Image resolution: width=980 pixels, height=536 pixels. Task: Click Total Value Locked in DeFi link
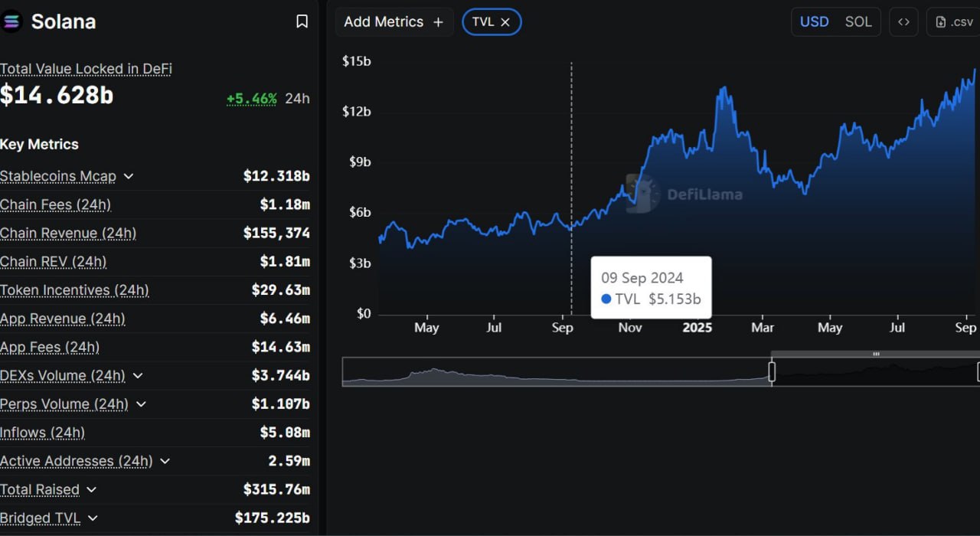(x=86, y=69)
